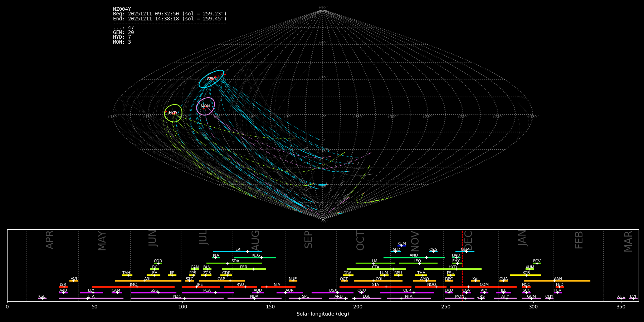Viewport: 644px width, 322px height.
Task: Click the 'GEM: 20' count in the legend
Action: (123, 33)
